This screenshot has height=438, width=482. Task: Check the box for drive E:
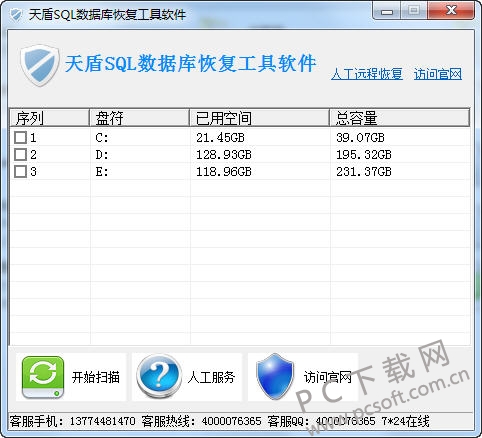click(x=20, y=172)
